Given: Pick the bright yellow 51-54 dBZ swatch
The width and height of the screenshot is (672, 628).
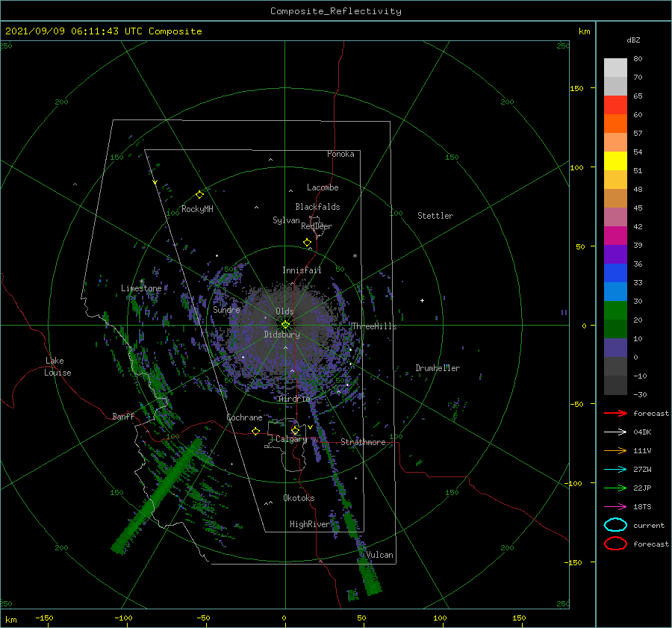Looking at the screenshot, I should [x=615, y=161].
